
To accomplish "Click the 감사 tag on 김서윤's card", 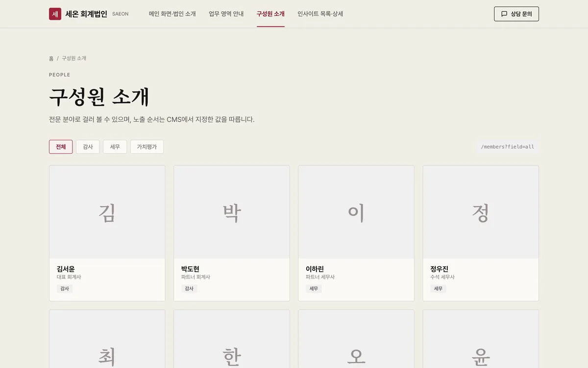I will [x=65, y=289].
